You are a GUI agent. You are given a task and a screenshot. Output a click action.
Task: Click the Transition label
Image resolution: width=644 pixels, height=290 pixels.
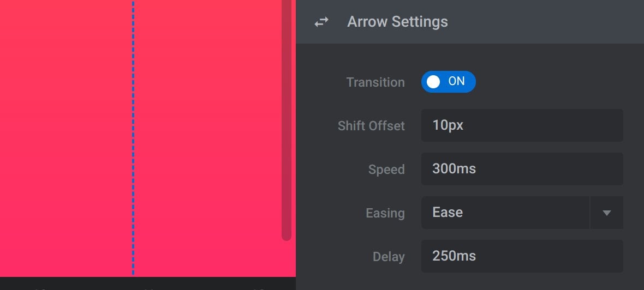pos(375,82)
